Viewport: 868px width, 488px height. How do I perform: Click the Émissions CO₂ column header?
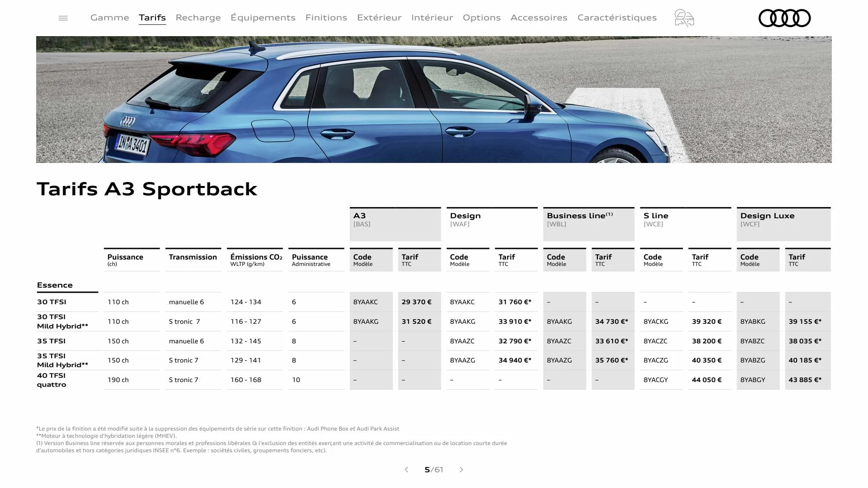coord(255,260)
